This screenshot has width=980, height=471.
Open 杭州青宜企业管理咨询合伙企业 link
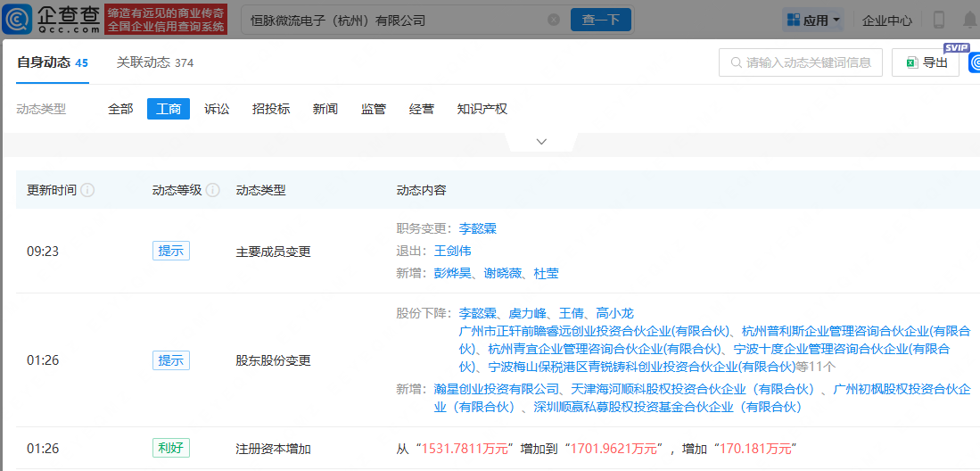[606, 349]
